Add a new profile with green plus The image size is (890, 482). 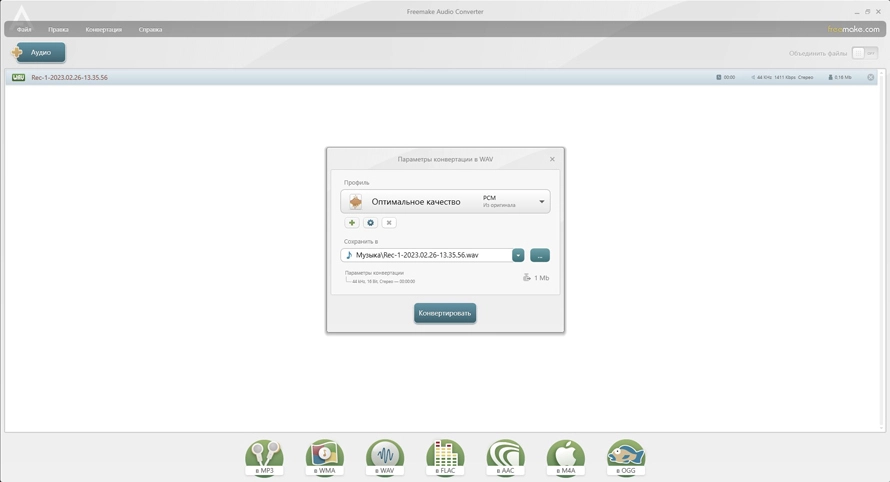click(x=352, y=223)
